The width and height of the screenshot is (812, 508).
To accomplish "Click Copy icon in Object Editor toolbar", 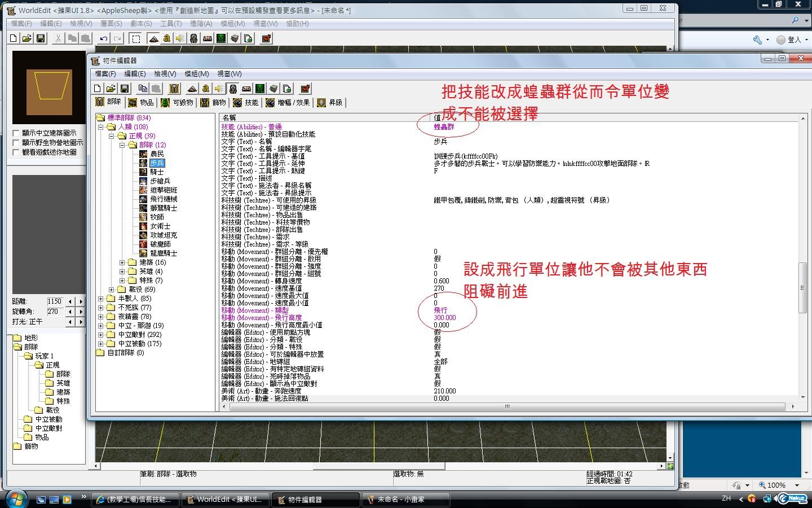I will coord(143,89).
